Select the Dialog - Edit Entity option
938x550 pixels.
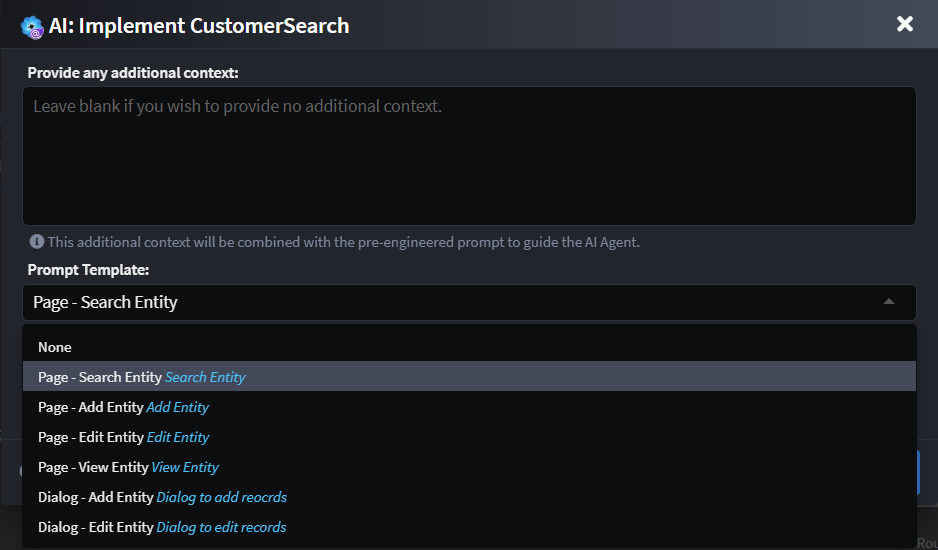tap(96, 527)
